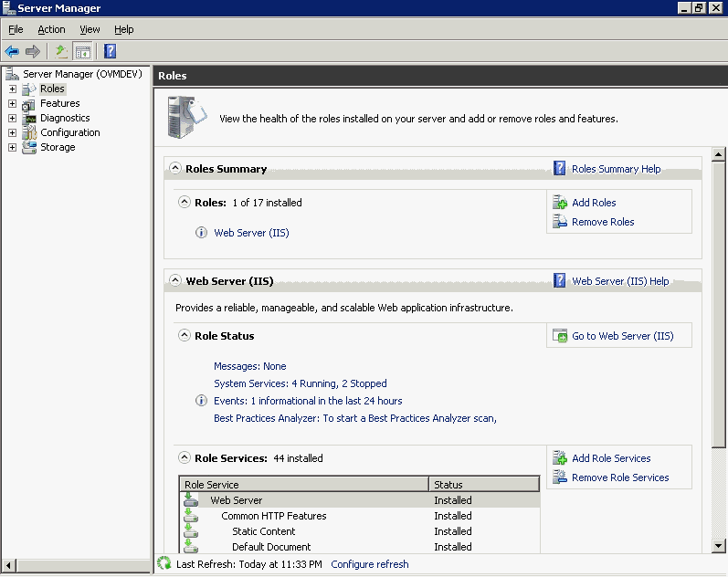The height and width of the screenshot is (577, 728).
Task: Click the Remove Roles icon
Action: point(560,222)
